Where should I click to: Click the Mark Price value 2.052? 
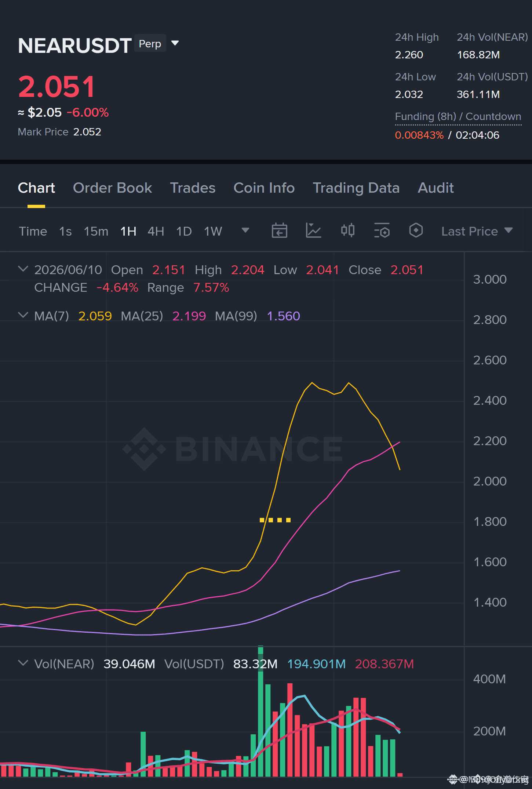[87, 132]
